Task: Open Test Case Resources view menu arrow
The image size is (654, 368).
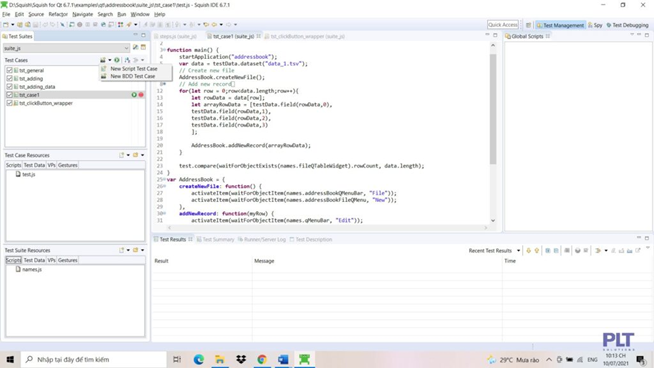Action: pyautogui.click(x=143, y=155)
